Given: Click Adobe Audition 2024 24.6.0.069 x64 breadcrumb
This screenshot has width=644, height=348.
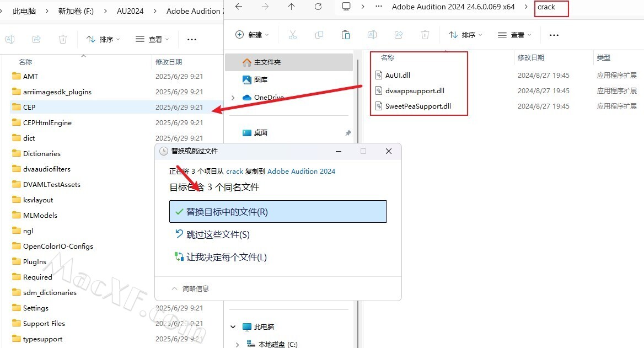Looking at the screenshot, I should coord(453,7).
